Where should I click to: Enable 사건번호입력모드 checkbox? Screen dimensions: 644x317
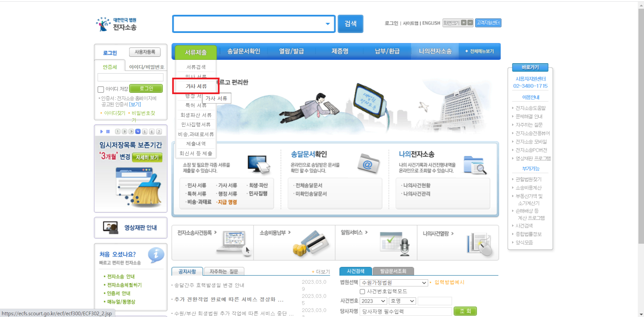tap(362, 291)
